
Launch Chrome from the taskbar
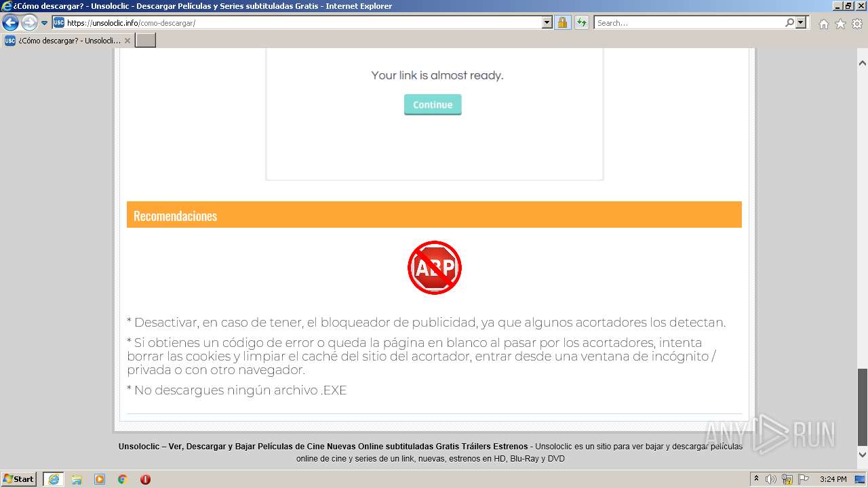coord(123,479)
